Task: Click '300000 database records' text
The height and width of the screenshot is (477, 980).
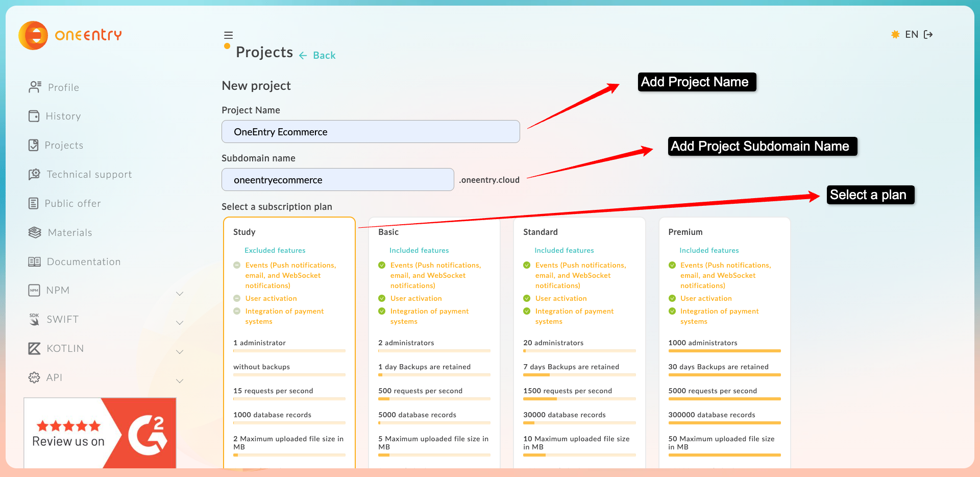Action: pyautogui.click(x=712, y=415)
